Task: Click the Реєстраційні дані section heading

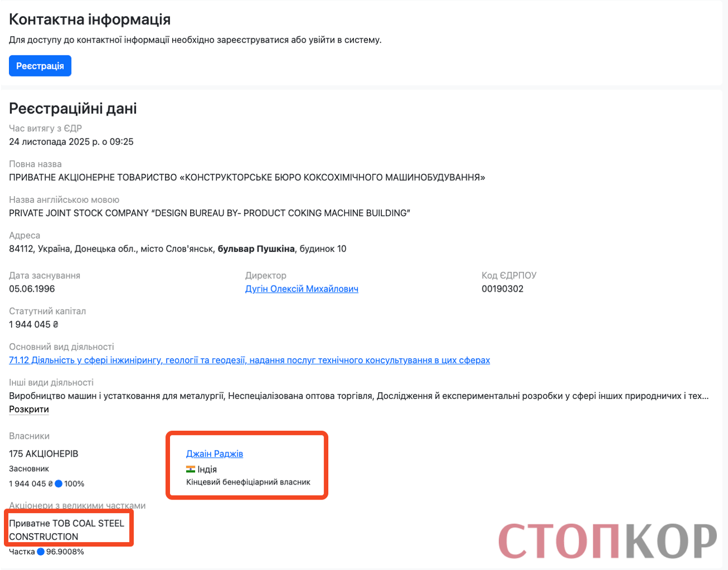Action: 72,108
